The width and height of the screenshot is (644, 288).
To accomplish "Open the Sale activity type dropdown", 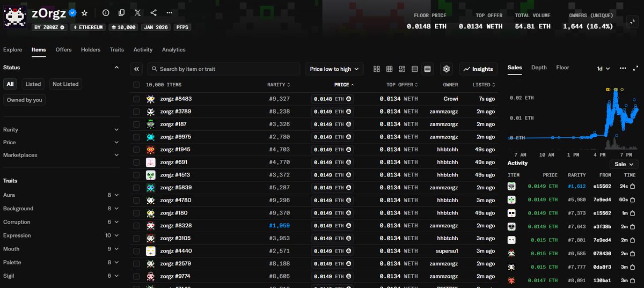I will click(624, 164).
